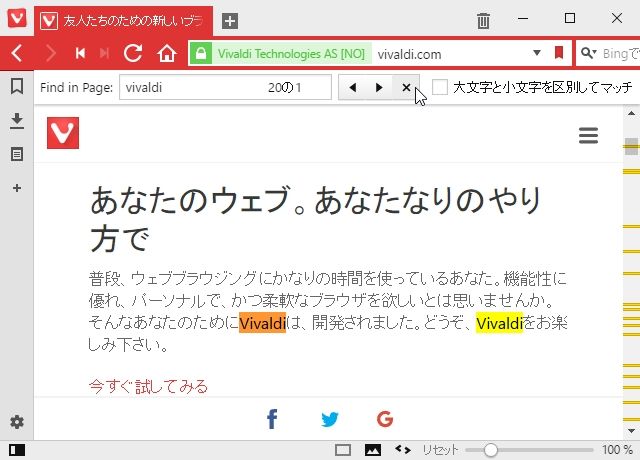Viewport: 640px width, 460px height.
Task: Open the closed tabs trash can
Action: (483, 20)
